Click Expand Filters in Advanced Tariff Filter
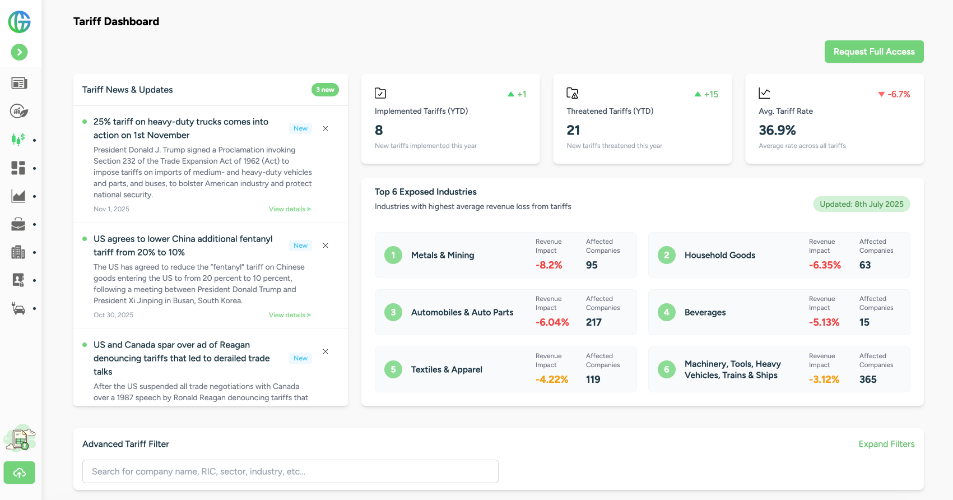This screenshot has height=500, width=953. point(886,444)
